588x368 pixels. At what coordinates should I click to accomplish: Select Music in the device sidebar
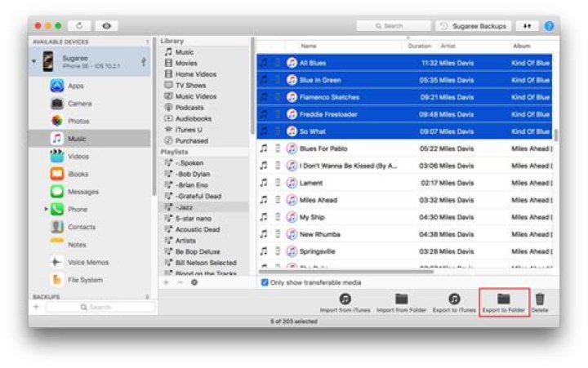tap(90, 139)
